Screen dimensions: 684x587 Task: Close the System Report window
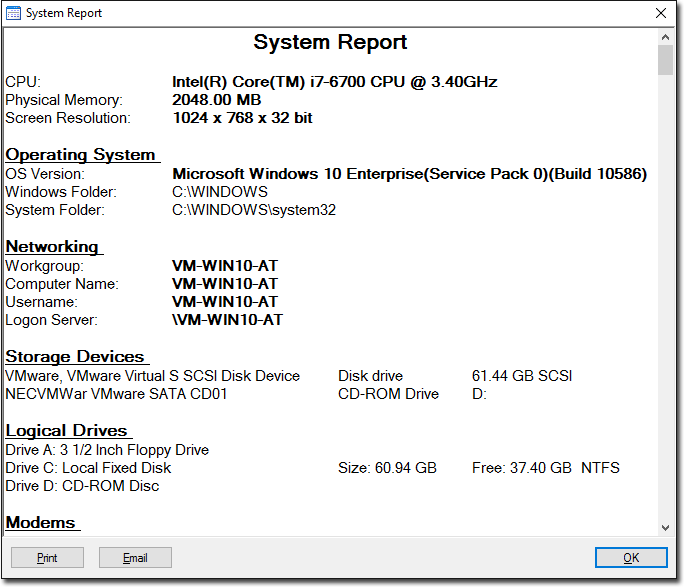click(x=660, y=14)
